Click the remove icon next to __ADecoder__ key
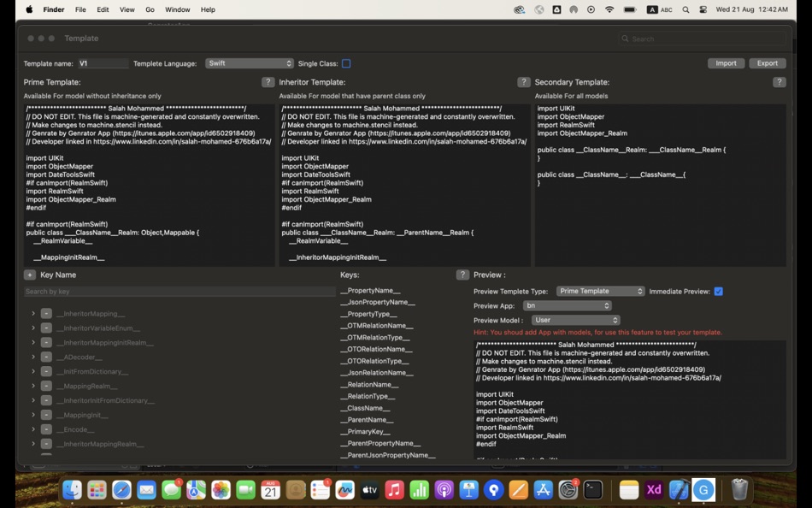The width and height of the screenshot is (812, 508). pyautogui.click(x=46, y=357)
